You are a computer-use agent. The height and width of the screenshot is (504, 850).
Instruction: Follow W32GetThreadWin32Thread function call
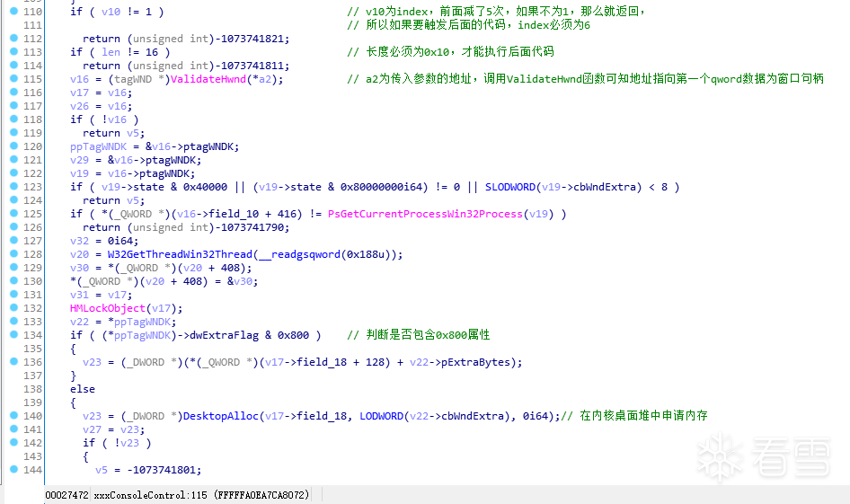[x=180, y=254]
